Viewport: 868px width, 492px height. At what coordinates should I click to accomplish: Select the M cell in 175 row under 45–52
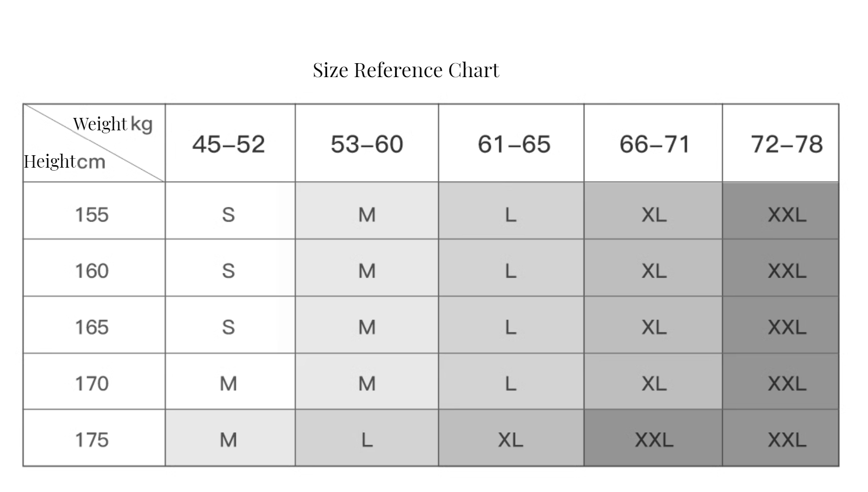point(230,438)
